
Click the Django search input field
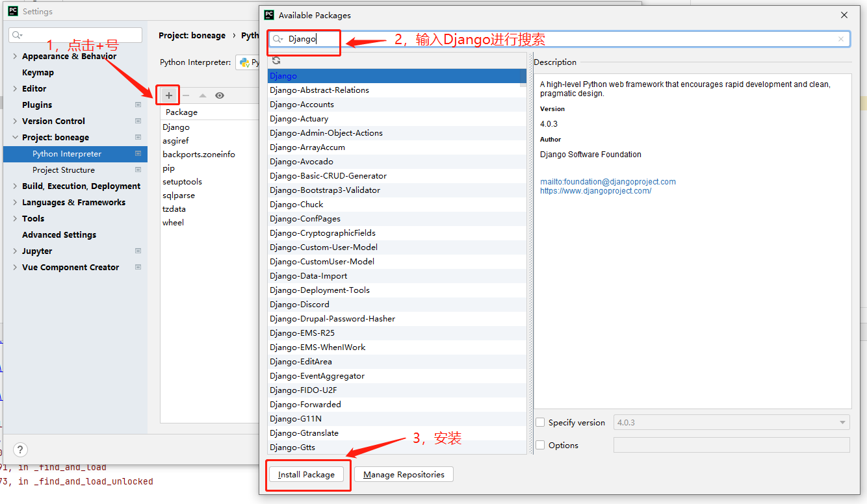point(559,39)
